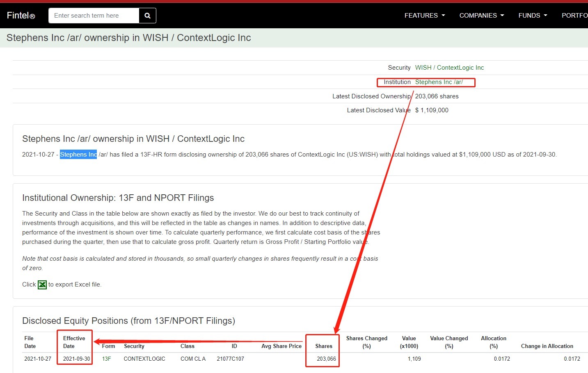Click the Institutional Ownership section heading
This screenshot has width=588, height=373.
click(x=118, y=198)
